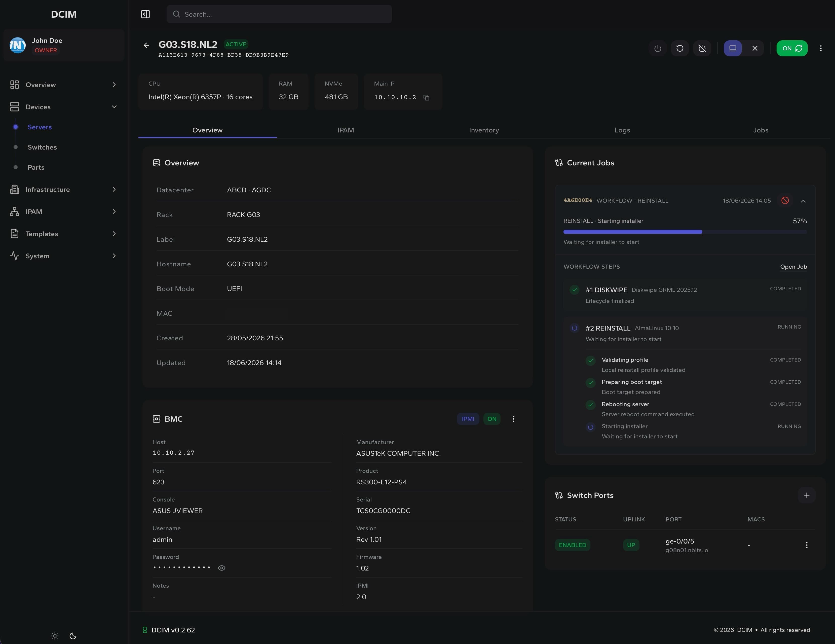The height and width of the screenshot is (644, 835).
Task: Click the X icon beside console button
Action: tap(755, 49)
